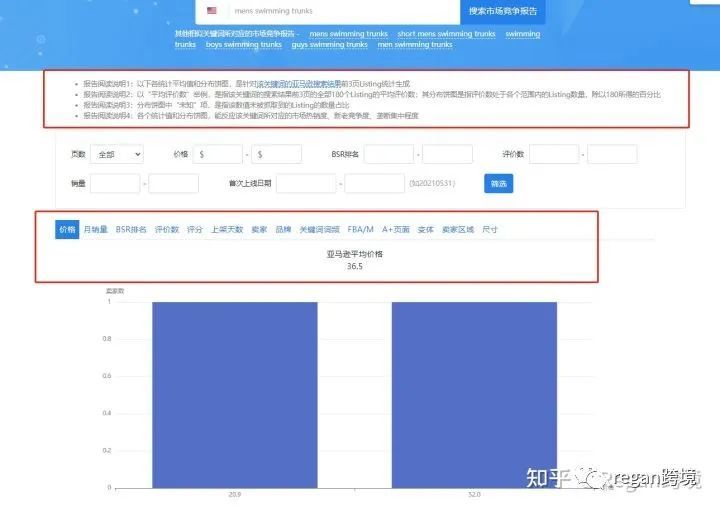This screenshot has width=720, height=511.
Task: Click the chart bar labeled 20.9
Action: click(235, 395)
